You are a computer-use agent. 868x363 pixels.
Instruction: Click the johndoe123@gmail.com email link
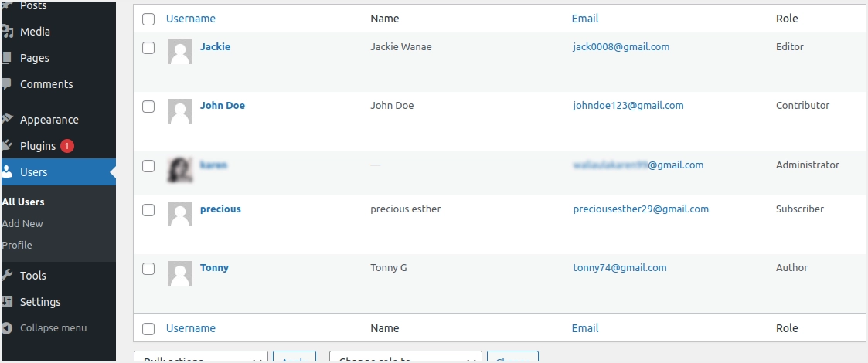point(628,105)
